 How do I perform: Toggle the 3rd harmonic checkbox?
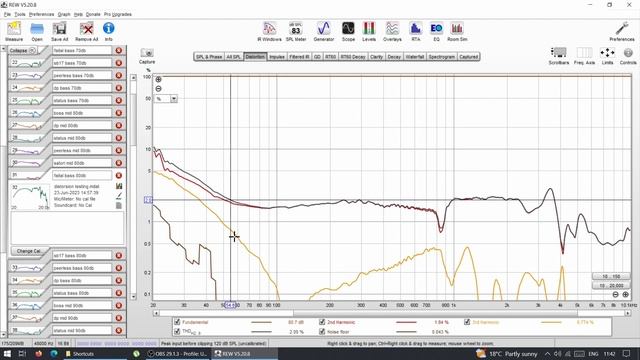[x=467, y=322]
